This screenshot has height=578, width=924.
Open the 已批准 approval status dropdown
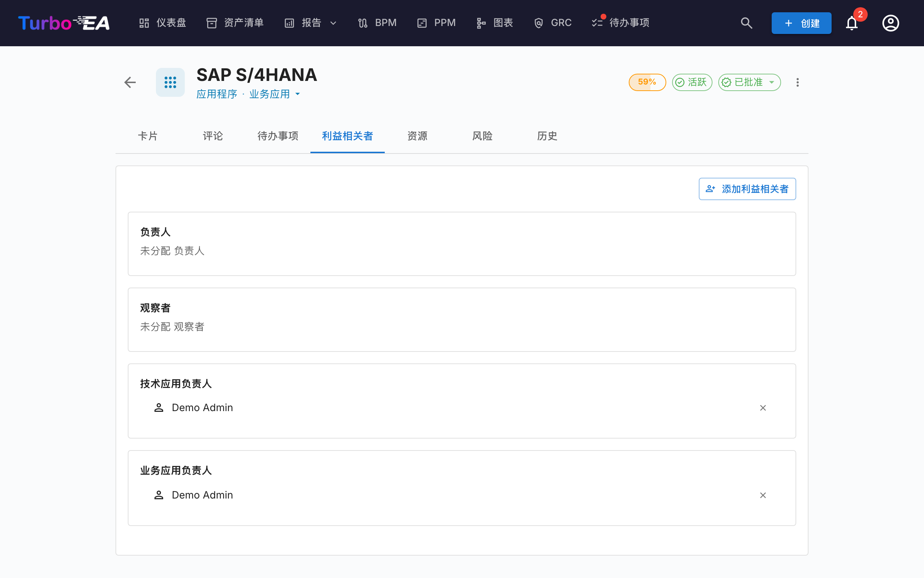pos(750,82)
